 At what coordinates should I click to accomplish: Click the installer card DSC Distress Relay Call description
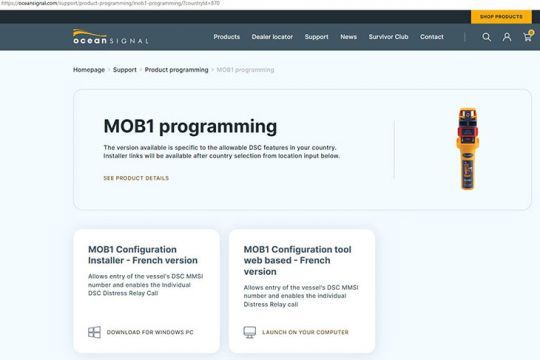click(x=146, y=285)
